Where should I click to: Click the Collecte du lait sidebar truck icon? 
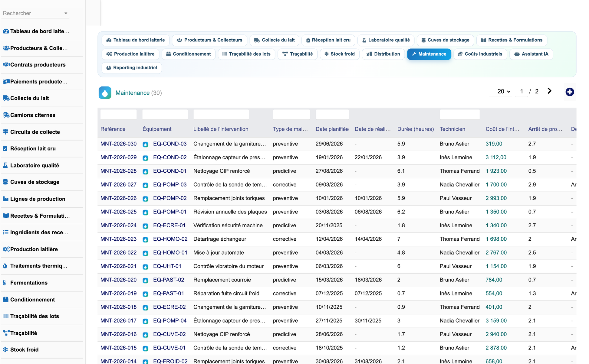6,98
